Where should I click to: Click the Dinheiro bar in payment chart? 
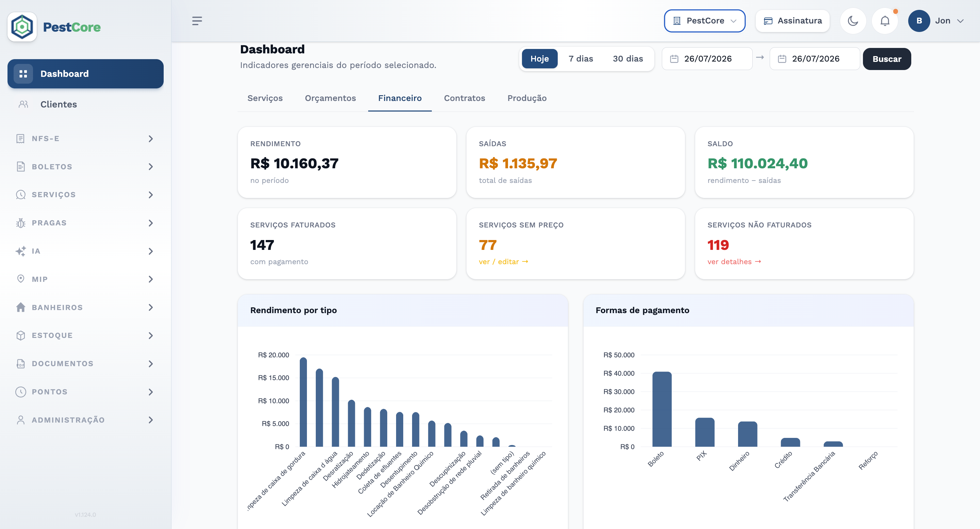748,434
